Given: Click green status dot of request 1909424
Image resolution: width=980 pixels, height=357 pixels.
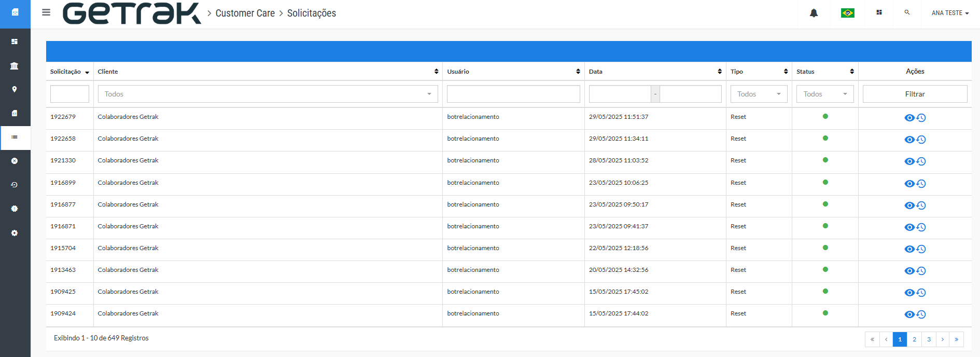Looking at the screenshot, I should tap(825, 313).
